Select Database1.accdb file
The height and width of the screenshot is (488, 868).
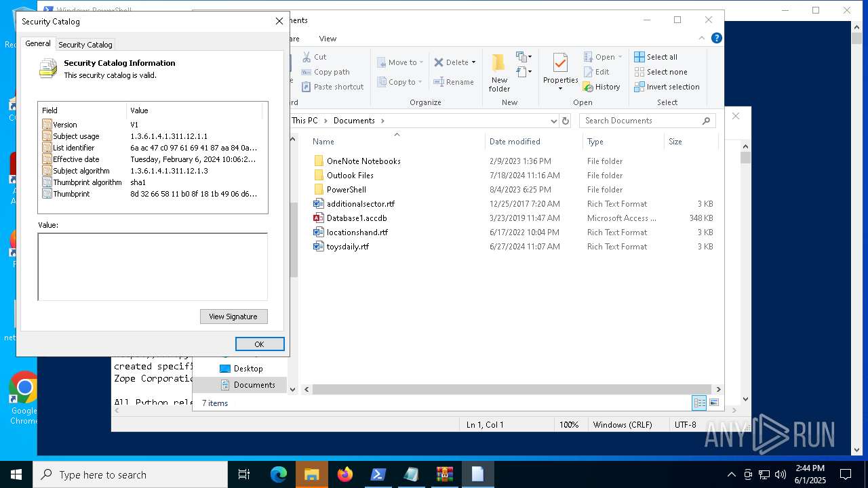(357, 218)
